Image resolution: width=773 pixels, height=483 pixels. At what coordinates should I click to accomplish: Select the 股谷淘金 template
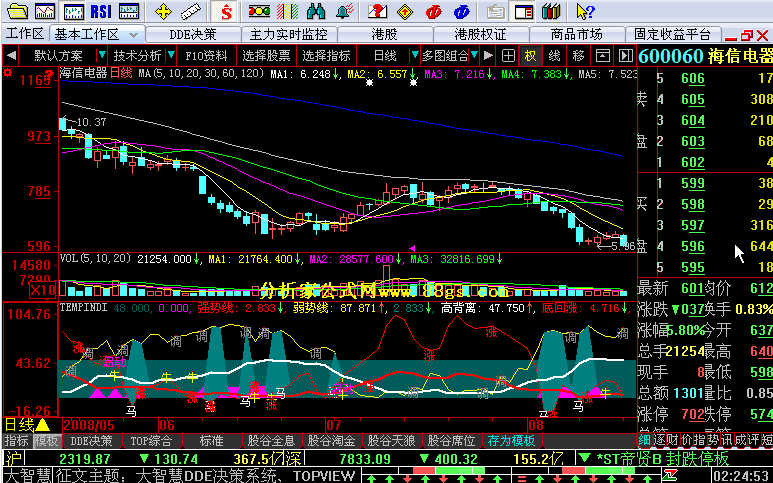coord(331,441)
